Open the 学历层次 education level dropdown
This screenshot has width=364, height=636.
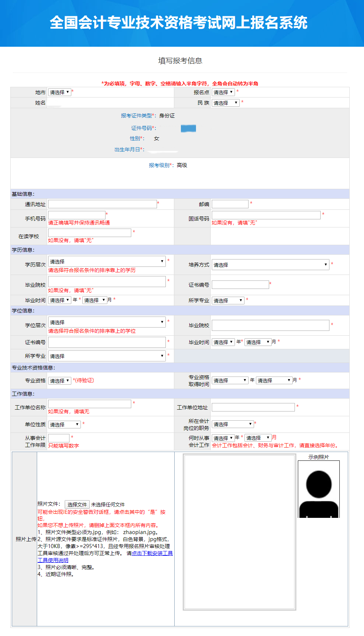[107, 261]
